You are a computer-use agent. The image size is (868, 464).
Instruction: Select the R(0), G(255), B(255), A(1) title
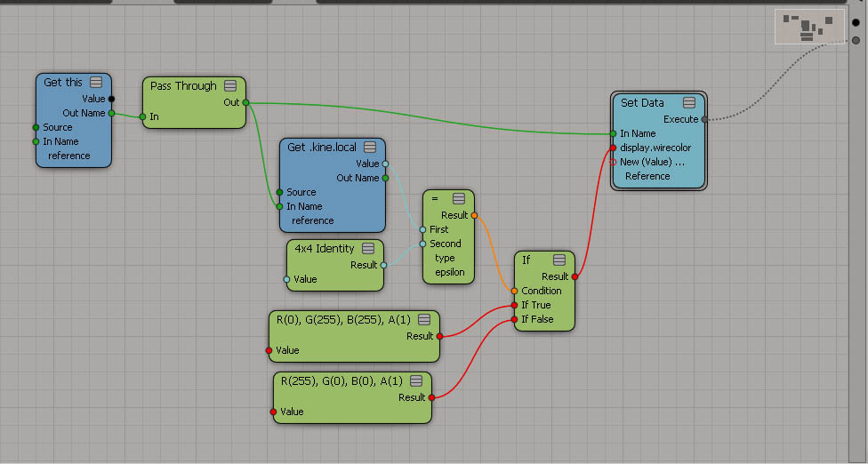(x=343, y=319)
